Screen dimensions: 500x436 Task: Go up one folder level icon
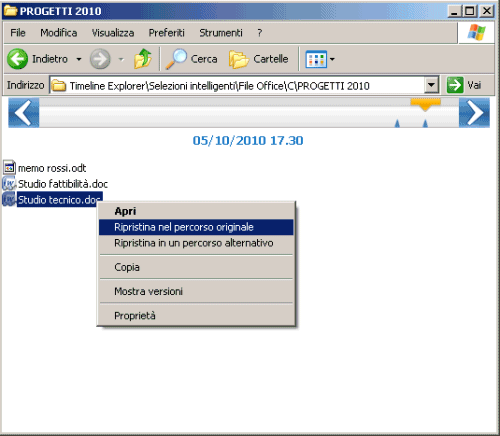tap(143, 59)
